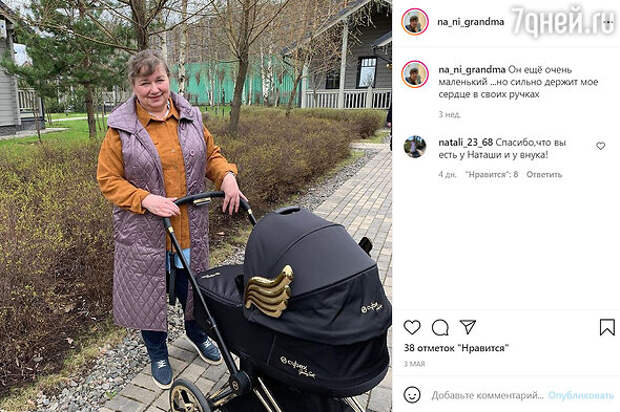The height and width of the screenshot is (412, 620).
Task: Click the stroller photo image
Action: coord(196,206)
